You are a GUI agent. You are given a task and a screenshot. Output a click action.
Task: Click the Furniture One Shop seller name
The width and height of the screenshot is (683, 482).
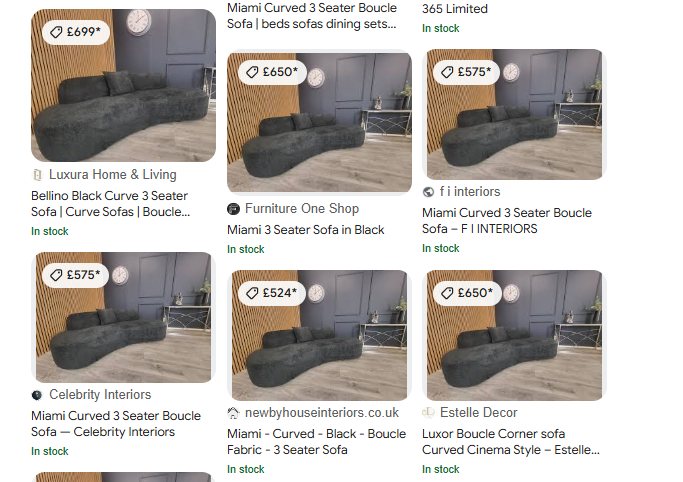[x=302, y=209]
